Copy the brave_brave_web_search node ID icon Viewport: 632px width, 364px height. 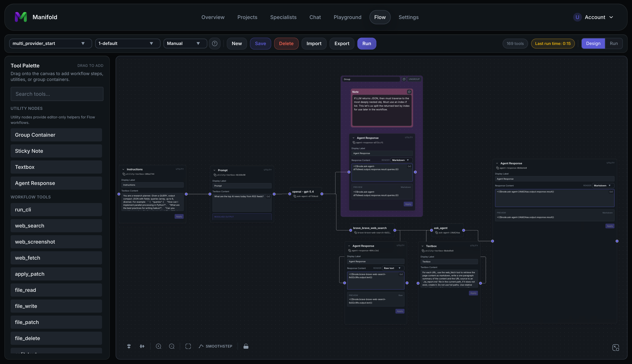pos(355,233)
